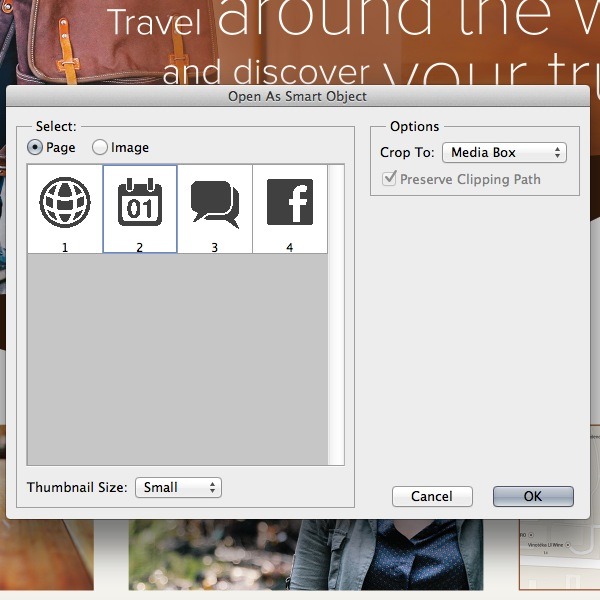Image resolution: width=600 pixels, height=600 pixels.
Task: Select the Facebook logo page 4 thumbnail
Action: pyautogui.click(x=290, y=209)
